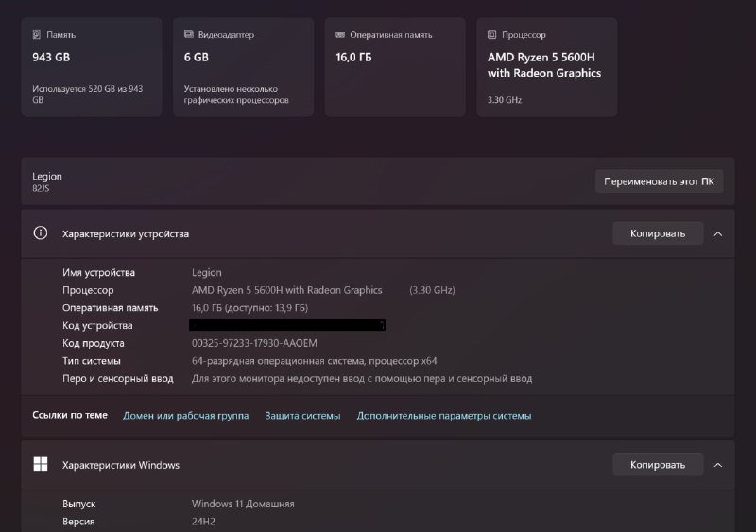Copy device specs with Копировать button
Image resolution: width=756 pixels, height=532 pixels.
coord(658,233)
